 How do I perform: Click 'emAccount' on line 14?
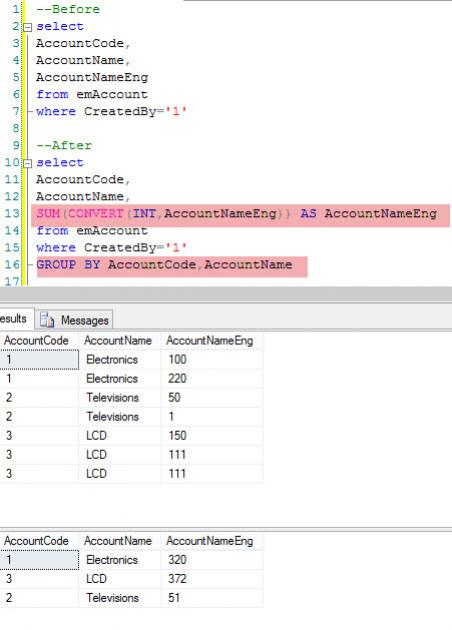pyautogui.click(x=112, y=231)
